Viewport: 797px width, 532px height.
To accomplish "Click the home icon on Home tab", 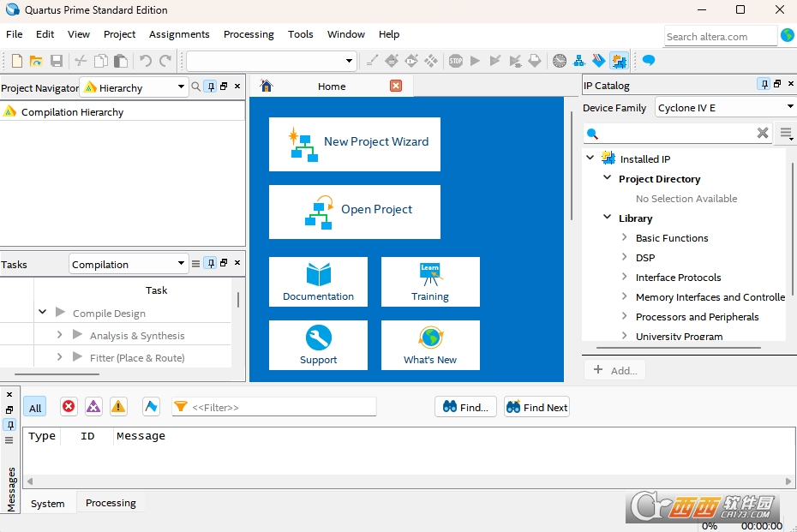I will 267,86.
